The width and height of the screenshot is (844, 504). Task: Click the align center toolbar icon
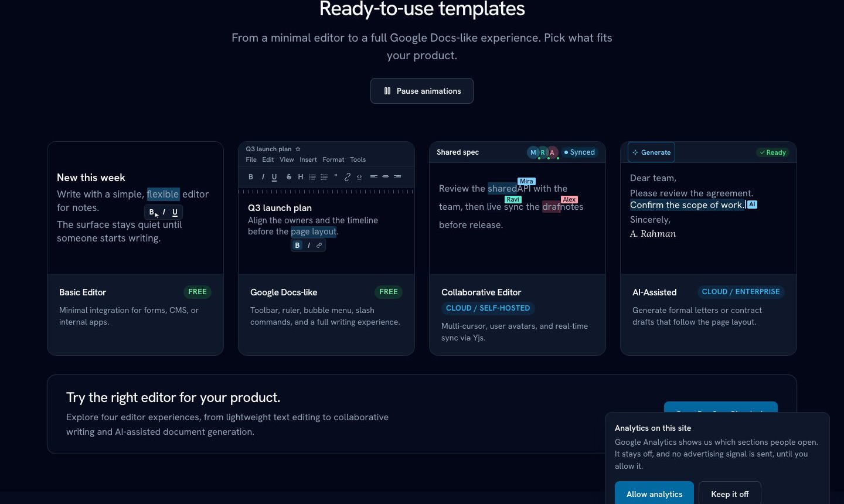click(x=386, y=177)
